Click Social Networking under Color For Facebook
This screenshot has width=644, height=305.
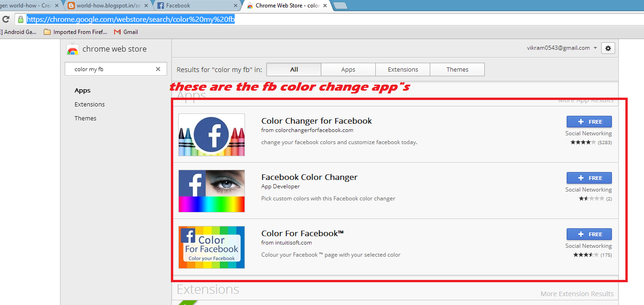point(588,245)
